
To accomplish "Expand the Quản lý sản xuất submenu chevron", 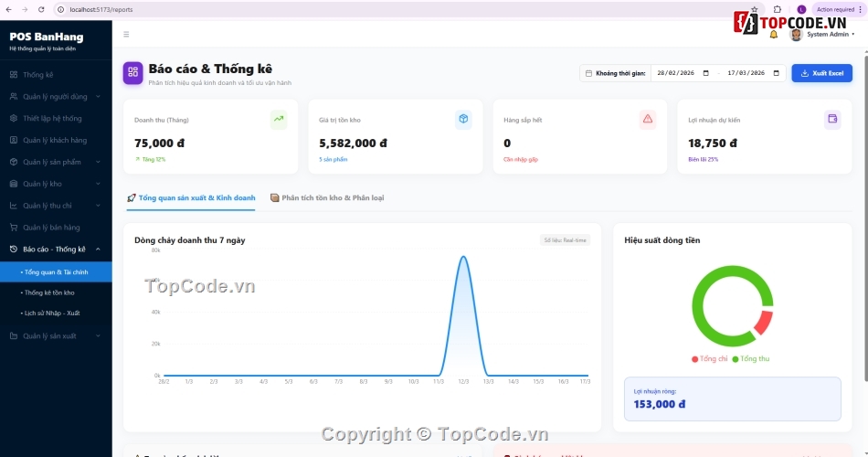I will pos(98,335).
